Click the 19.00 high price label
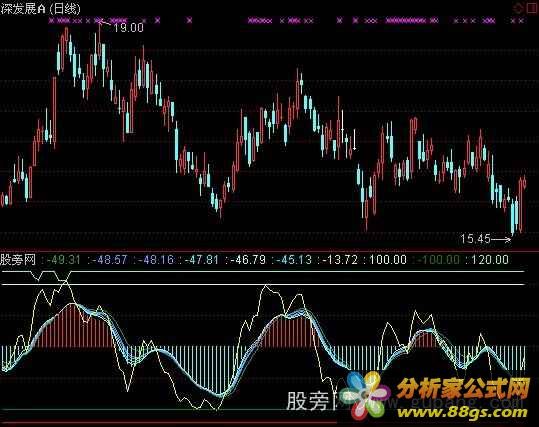Viewport: 539px width, 427px height. [x=128, y=28]
